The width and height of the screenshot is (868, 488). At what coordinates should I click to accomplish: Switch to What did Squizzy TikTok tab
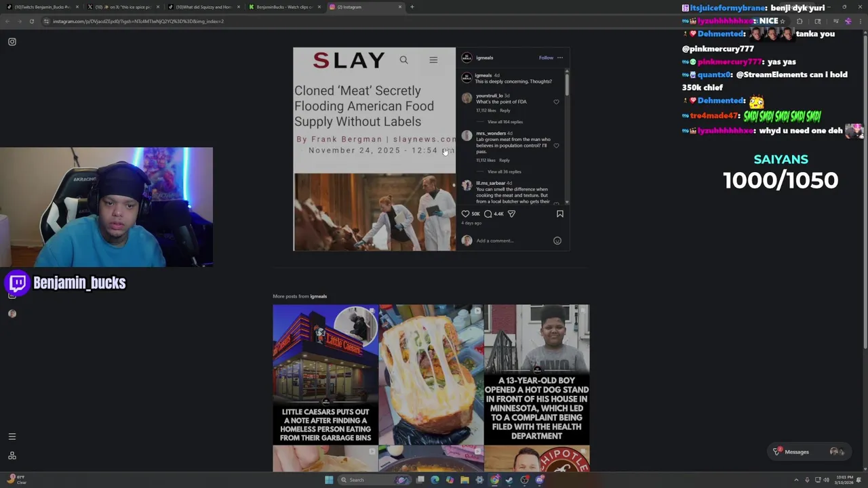203,7
